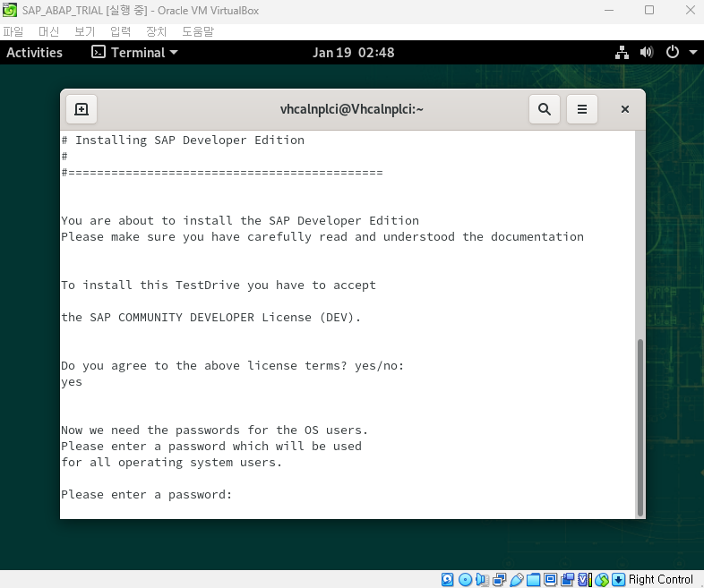Close the Terminal window
The height and width of the screenshot is (588, 704).
(x=624, y=109)
